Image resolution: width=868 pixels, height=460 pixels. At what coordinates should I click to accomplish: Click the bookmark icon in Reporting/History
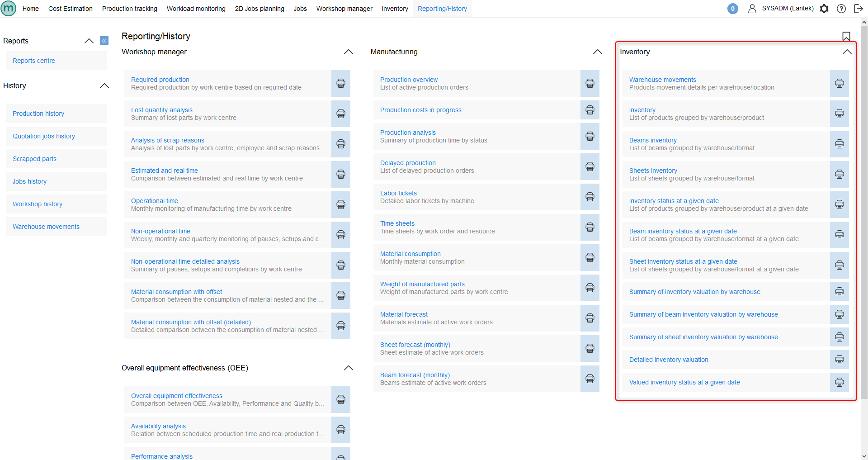(846, 36)
